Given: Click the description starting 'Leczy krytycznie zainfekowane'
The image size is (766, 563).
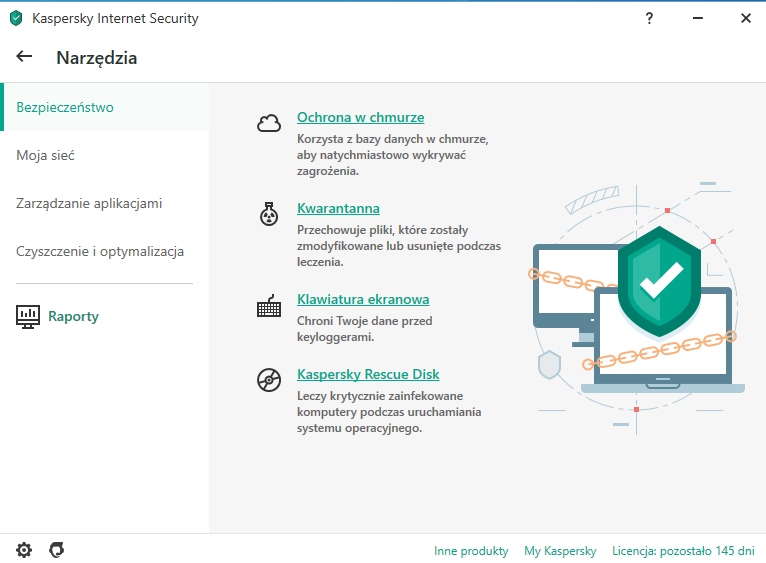Looking at the screenshot, I should click(x=389, y=412).
